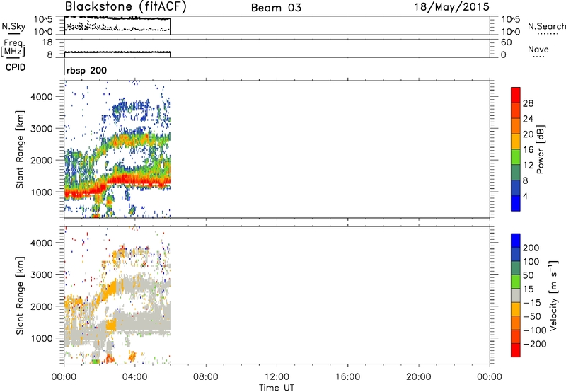The height and width of the screenshot is (392, 566).
Task: Click the gray -15 to 15 velocity colorbar segment
Action: point(516,296)
